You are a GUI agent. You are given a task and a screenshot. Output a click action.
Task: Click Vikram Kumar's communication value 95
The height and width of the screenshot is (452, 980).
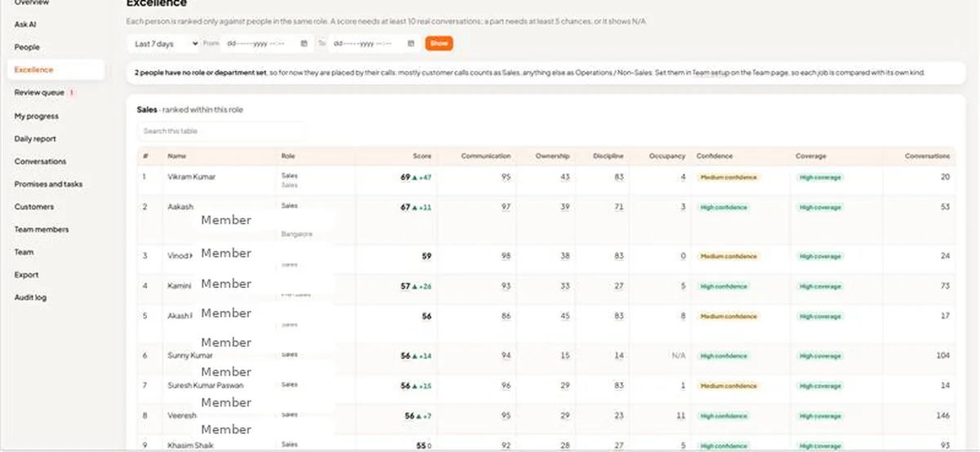coord(506,177)
